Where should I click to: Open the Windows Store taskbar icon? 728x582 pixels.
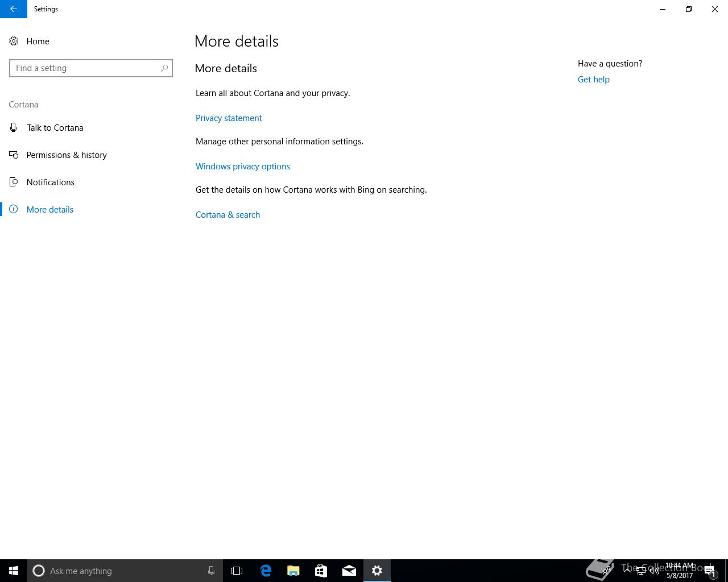[321, 571]
